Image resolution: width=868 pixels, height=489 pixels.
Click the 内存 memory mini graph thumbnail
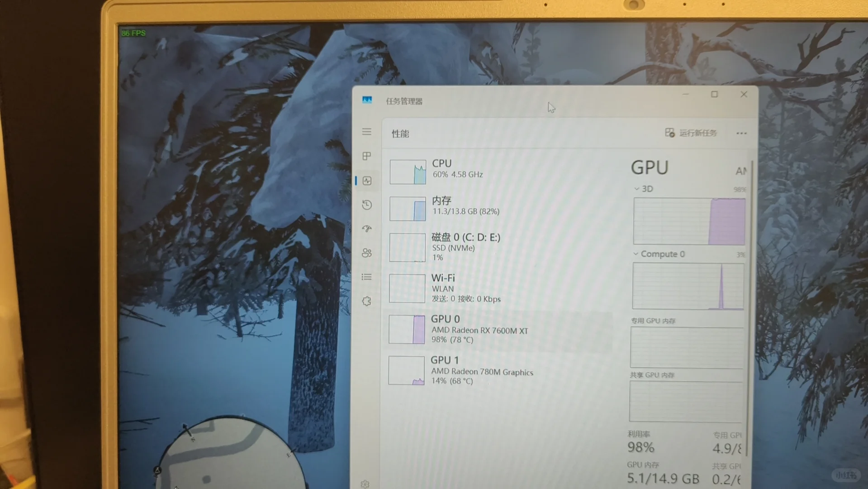408,209
